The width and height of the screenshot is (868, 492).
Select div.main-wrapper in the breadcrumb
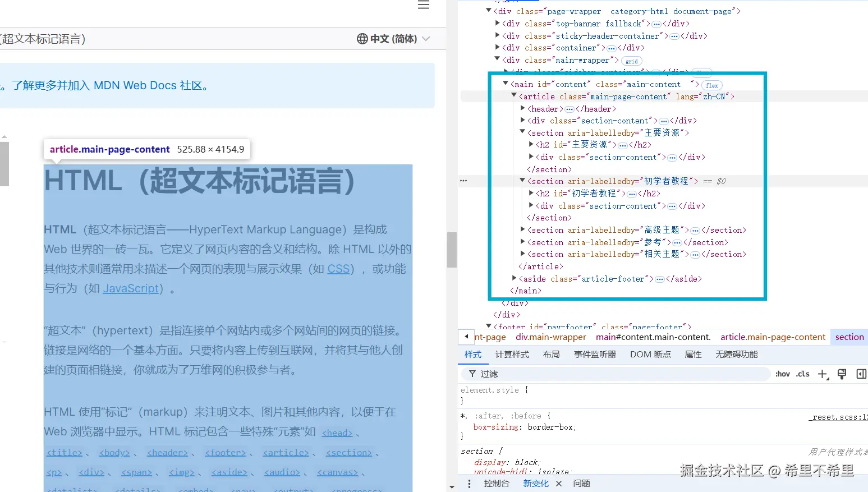point(551,337)
